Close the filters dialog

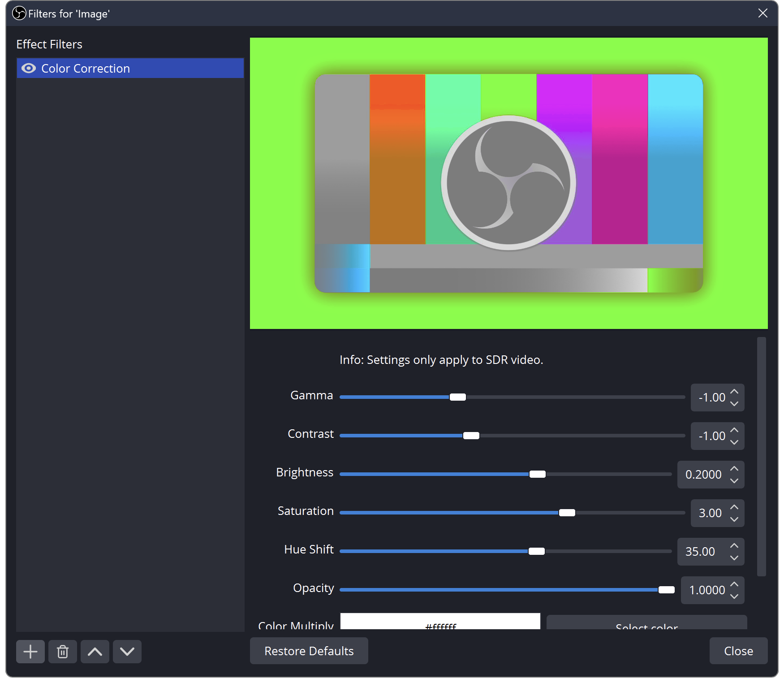(x=738, y=651)
